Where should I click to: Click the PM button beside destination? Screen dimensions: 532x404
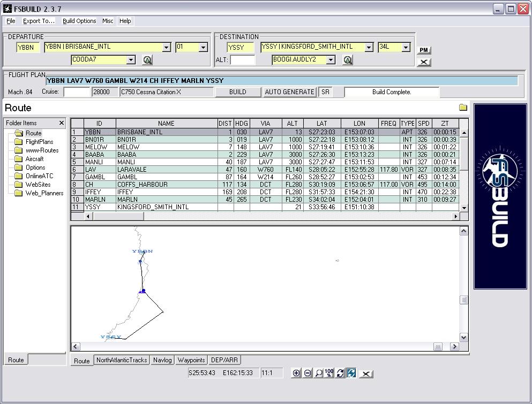tap(423, 50)
